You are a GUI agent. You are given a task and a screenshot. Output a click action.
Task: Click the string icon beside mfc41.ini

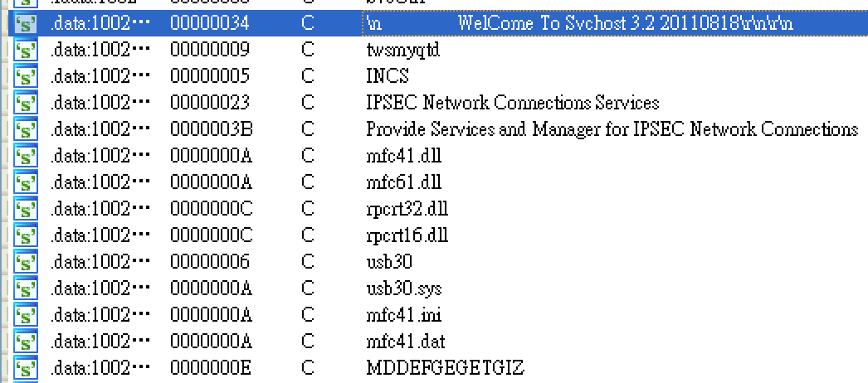pyautogui.click(x=26, y=315)
